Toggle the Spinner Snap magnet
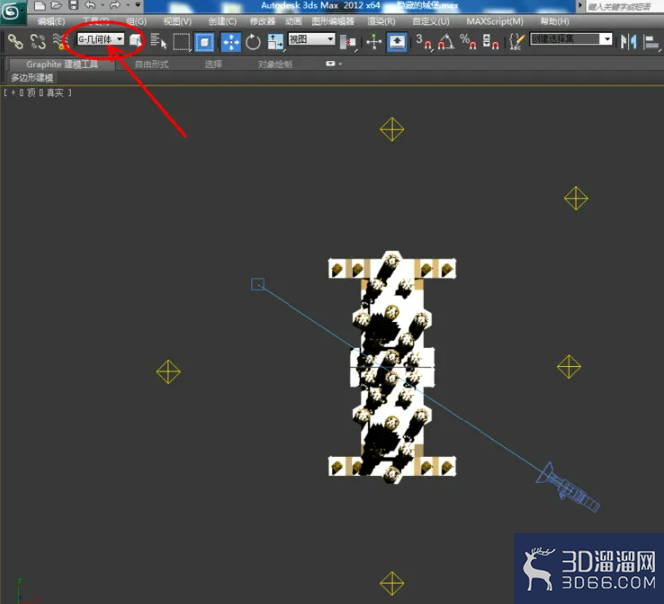The image size is (664, 604). [491, 42]
